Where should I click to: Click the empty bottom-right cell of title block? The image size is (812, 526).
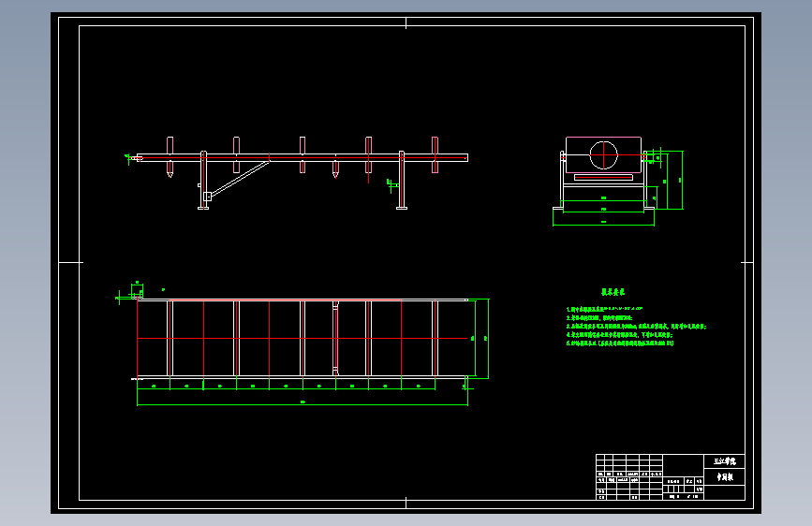coord(725,493)
